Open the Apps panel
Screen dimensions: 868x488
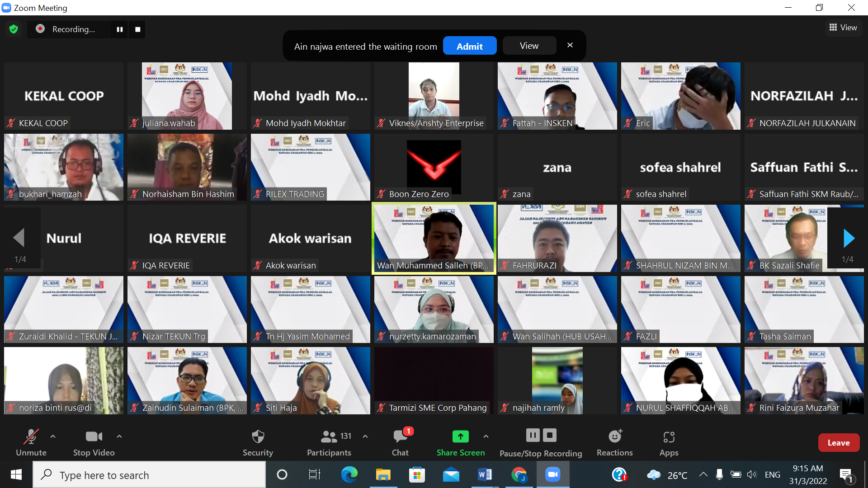pos(669,442)
